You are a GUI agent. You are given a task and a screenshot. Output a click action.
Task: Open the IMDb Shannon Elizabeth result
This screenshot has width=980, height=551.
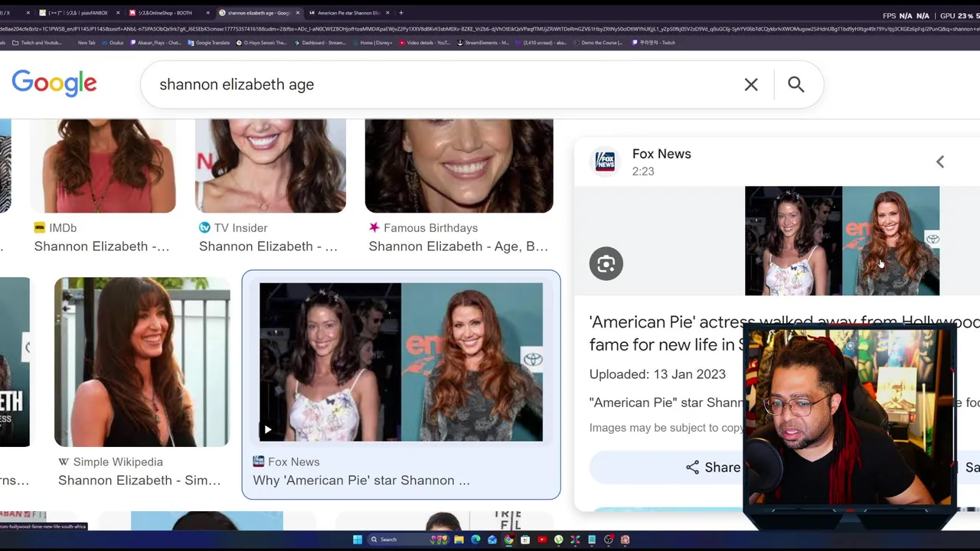(x=102, y=246)
